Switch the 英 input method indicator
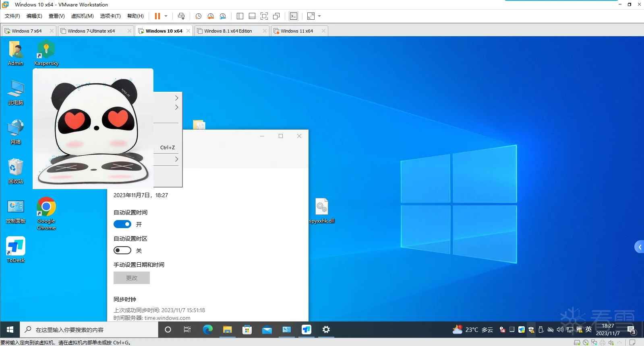644x346 pixels. coord(588,329)
